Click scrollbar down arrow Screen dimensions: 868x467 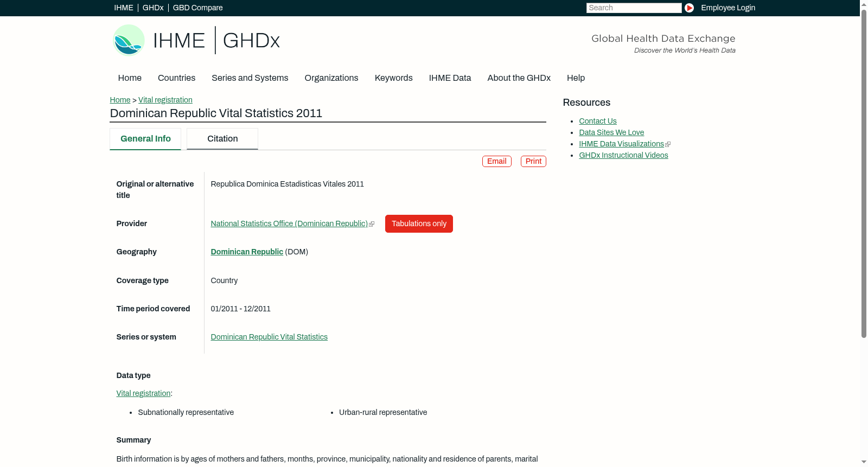click(864, 462)
